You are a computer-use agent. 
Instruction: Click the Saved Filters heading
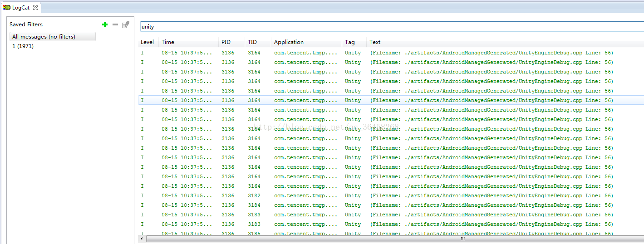pyautogui.click(x=26, y=24)
